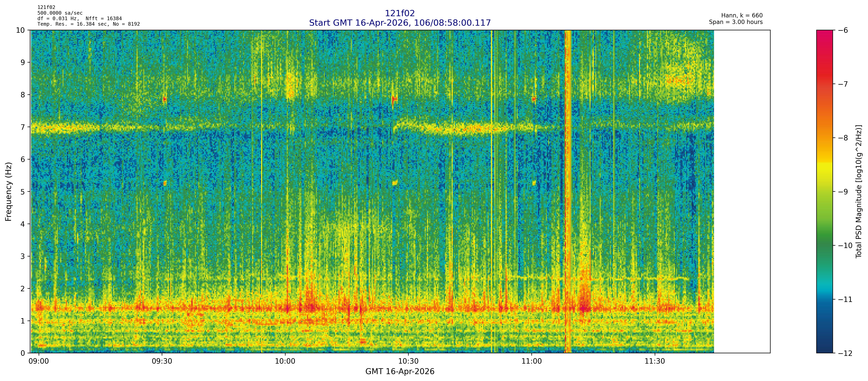Click the 10:00 time axis tick label
Image resolution: width=868 pixels, height=381 pixels.
tap(285, 362)
